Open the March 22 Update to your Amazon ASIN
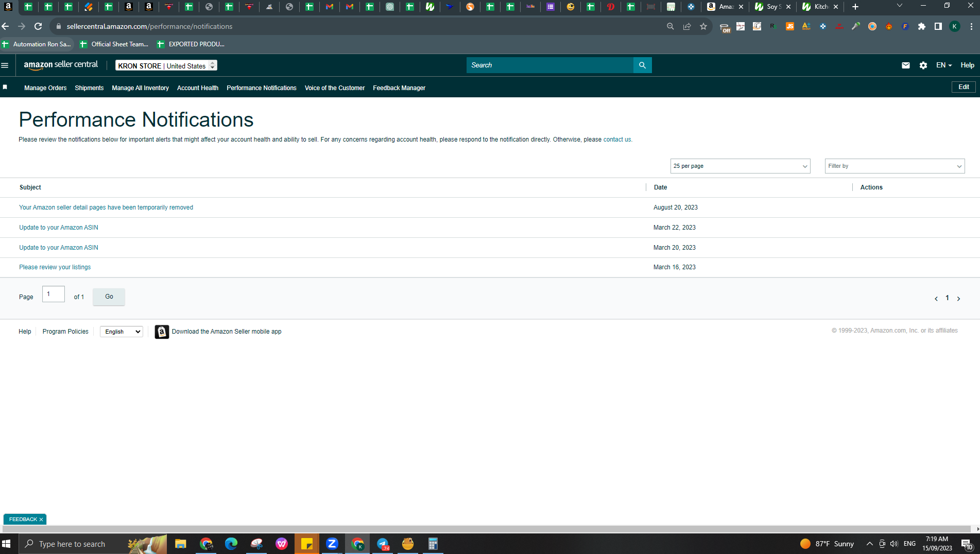 pyautogui.click(x=59, y=228)
